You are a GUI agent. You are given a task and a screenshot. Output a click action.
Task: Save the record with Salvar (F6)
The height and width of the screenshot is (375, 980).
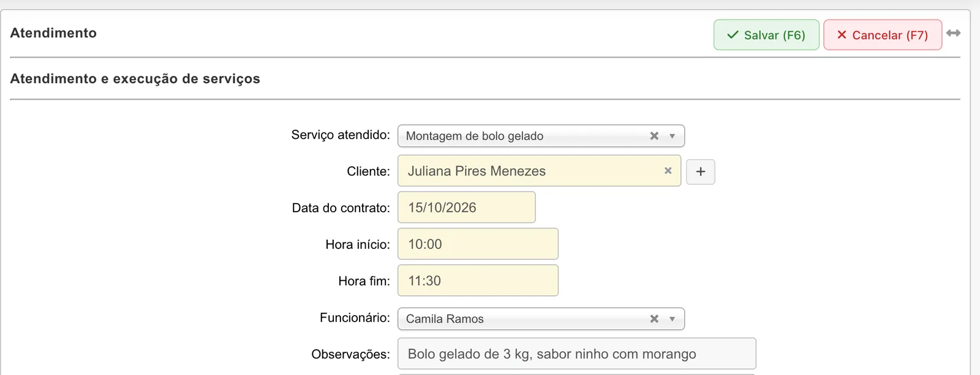(766, 35)
